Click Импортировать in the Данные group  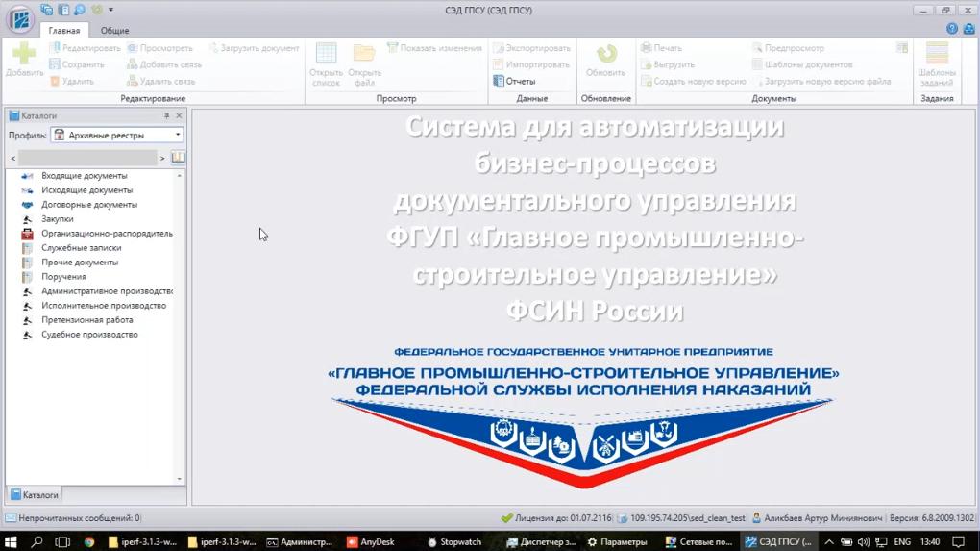531,64
